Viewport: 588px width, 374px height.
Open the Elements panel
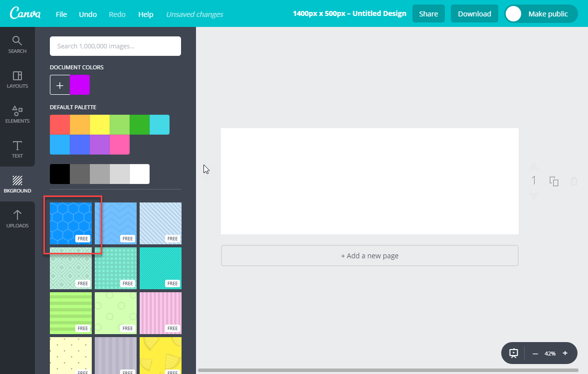17,114
